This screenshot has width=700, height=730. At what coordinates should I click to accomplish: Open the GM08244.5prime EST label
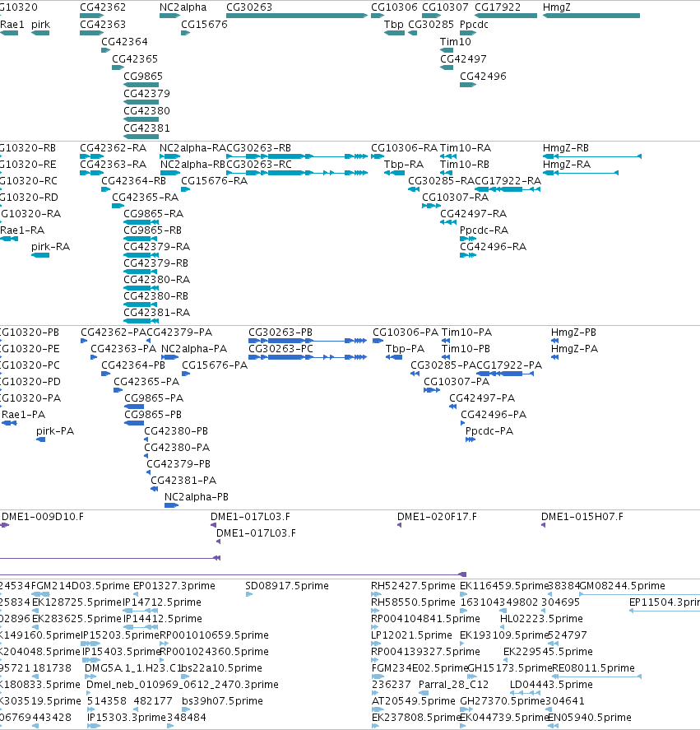[623, 586]
